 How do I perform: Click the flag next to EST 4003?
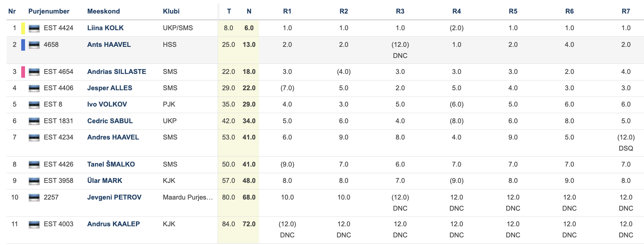pos(34,225)
